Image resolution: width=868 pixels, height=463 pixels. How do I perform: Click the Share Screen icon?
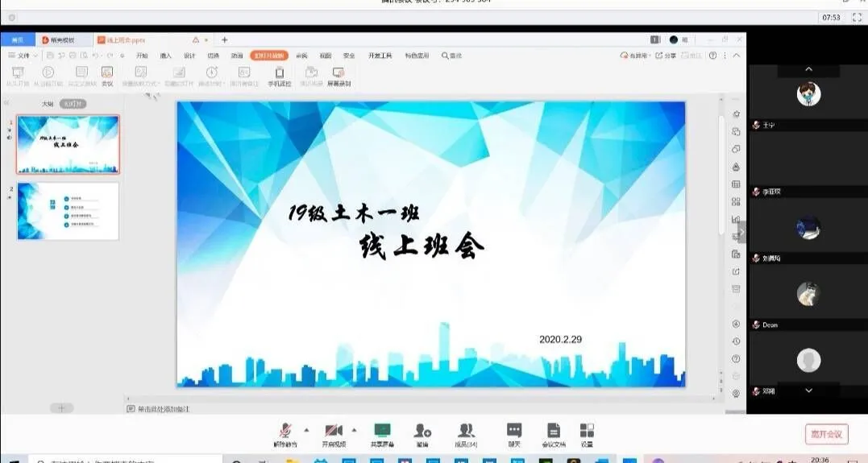click(382, 432)
